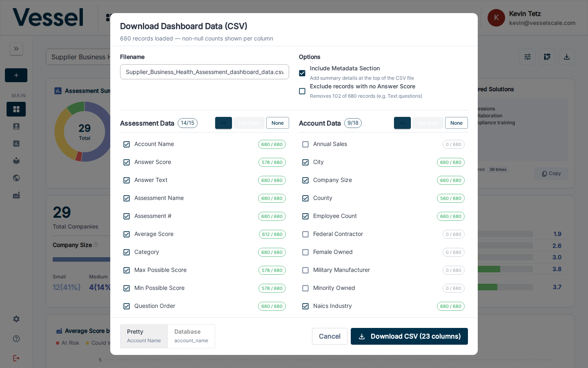The image size is (588, 368).
Task: Click the edit dashboard layout icon
Action: (x=547, y=57)
